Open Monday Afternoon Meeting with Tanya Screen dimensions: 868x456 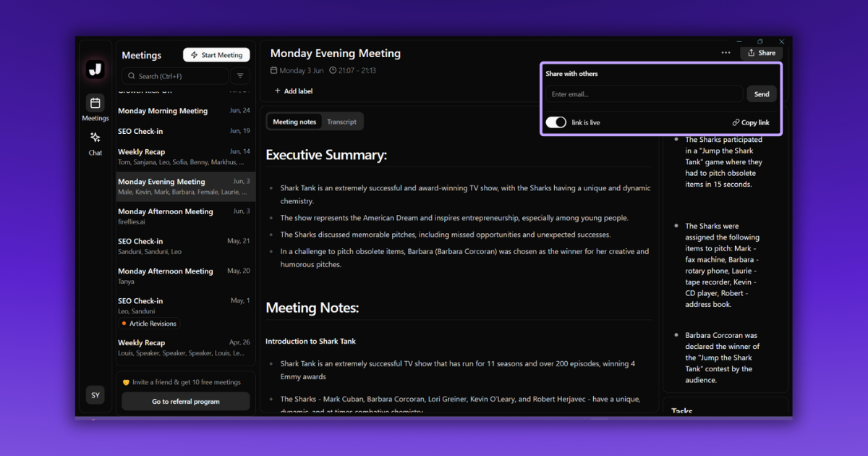click(x=185, y=276)
